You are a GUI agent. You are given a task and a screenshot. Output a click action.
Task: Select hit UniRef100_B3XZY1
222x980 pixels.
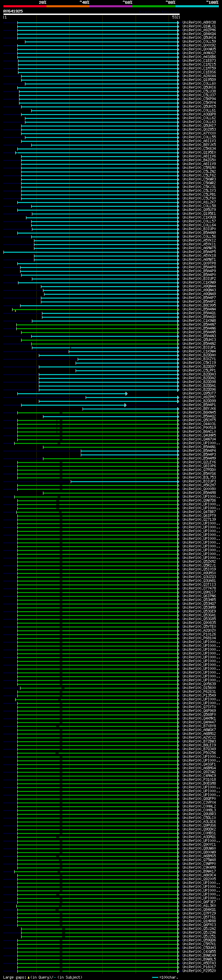pos(199,359)
